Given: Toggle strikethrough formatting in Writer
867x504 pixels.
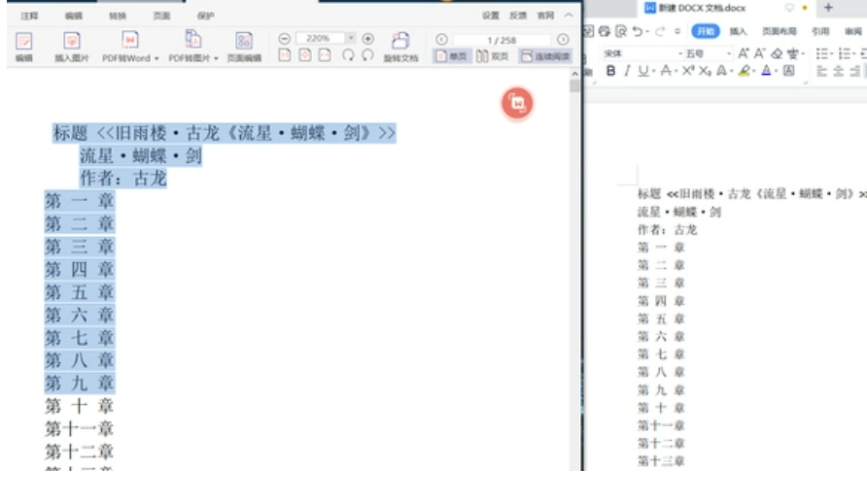Looking at the screenshot, I should click(x=666, y=71).
